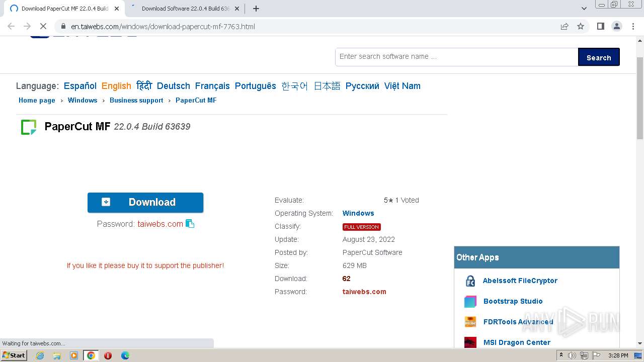Image resolution: width=644 pixels, height=362 pixels.
Task: Open the Abelssoft FileCryptor app icon
Action: tap(470, 281)
